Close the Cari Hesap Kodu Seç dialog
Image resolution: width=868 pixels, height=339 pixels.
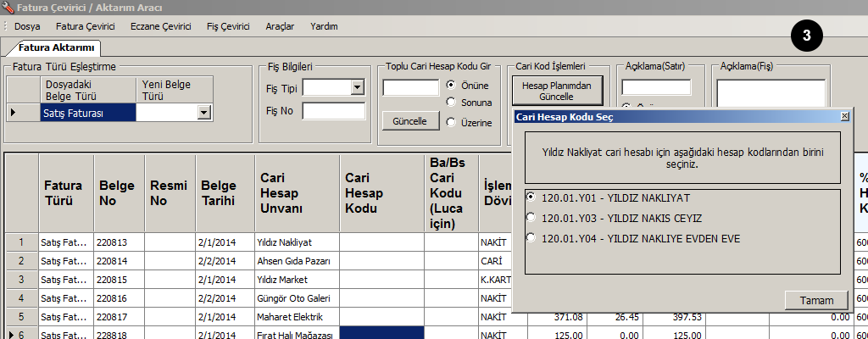pos(844,116)
